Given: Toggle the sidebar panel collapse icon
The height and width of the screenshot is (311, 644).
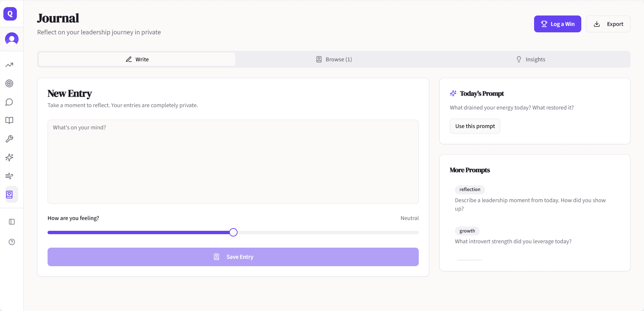Looking at the screenshot, I should [x=12, y=222].
